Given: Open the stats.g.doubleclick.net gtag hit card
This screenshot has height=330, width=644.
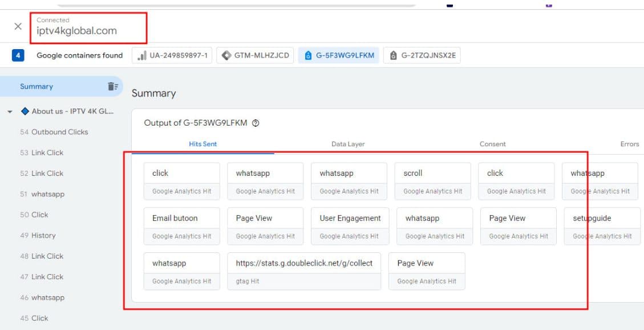Looking at the screenshot, I should (x=304, y=271).
